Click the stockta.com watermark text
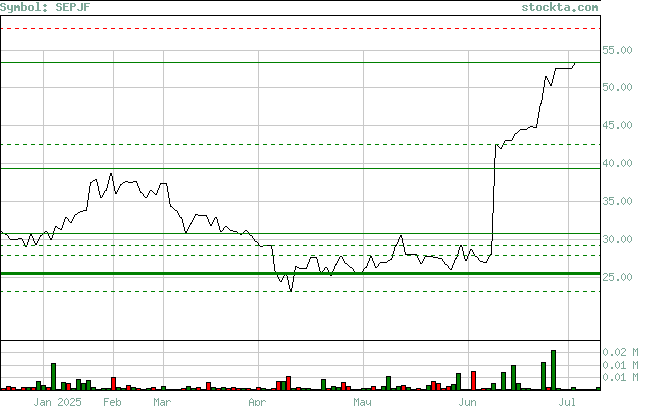Viewport: 655px width, 406px height. pyautogui.click(x=559, y=7)
